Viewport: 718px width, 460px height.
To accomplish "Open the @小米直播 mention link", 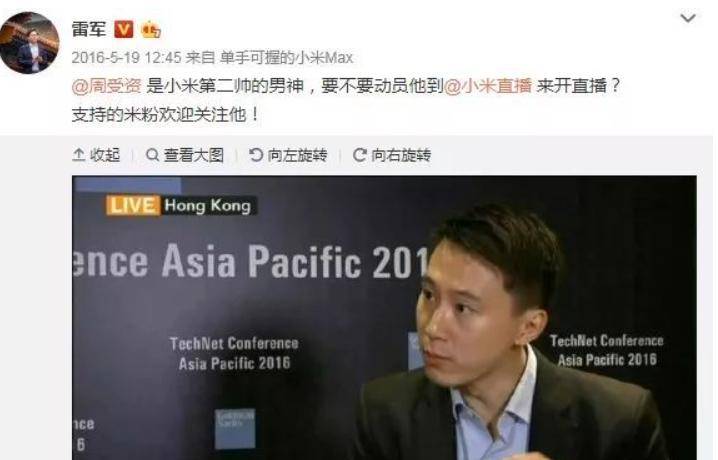I will (488, 86).
